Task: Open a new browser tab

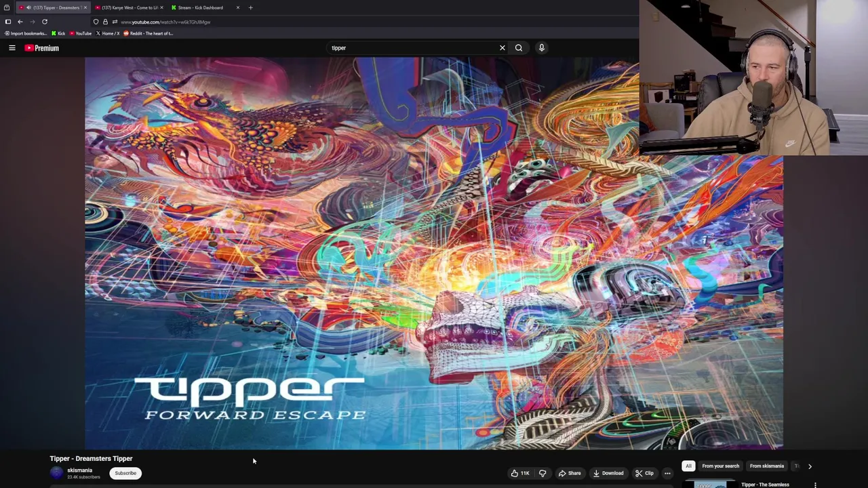Action: (x=250, y=7)
